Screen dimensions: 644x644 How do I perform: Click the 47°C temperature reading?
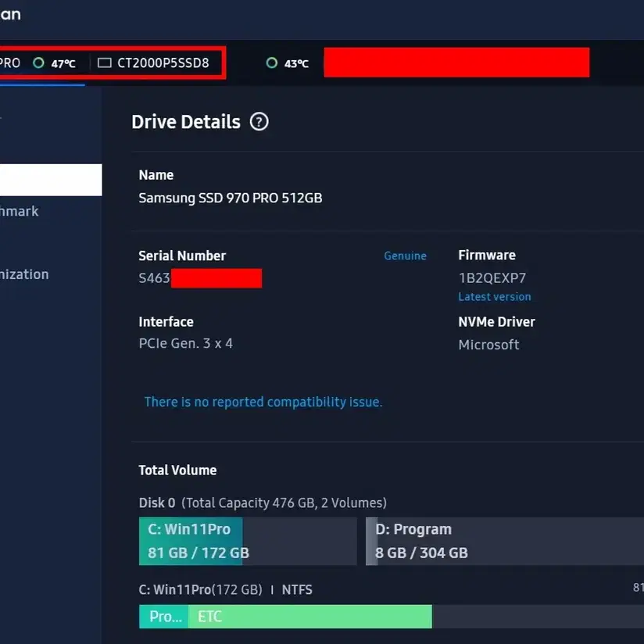[63, 63]
